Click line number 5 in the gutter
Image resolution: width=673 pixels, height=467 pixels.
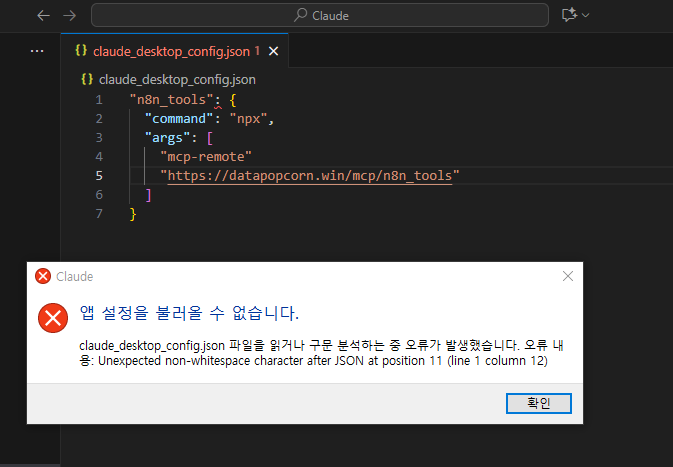[x=99, y=176]
